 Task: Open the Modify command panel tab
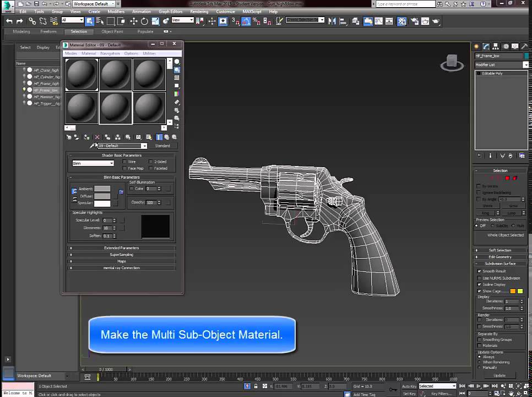click(486, 46)
